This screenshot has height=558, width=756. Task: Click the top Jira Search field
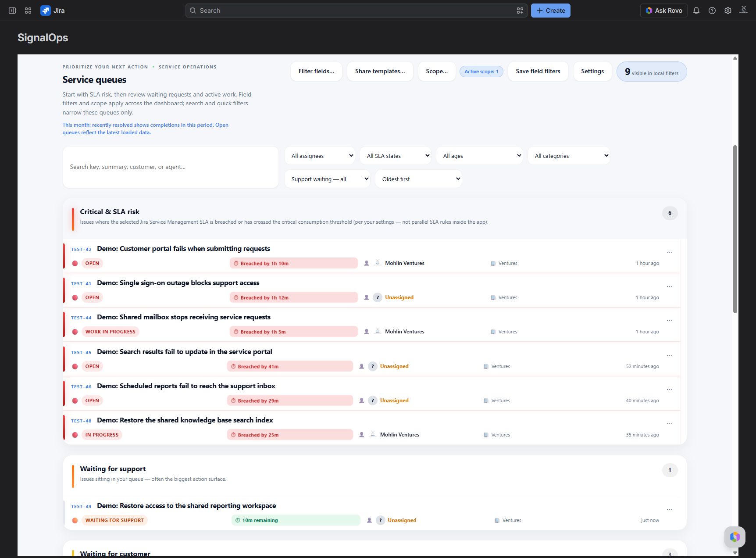(356, 11)
